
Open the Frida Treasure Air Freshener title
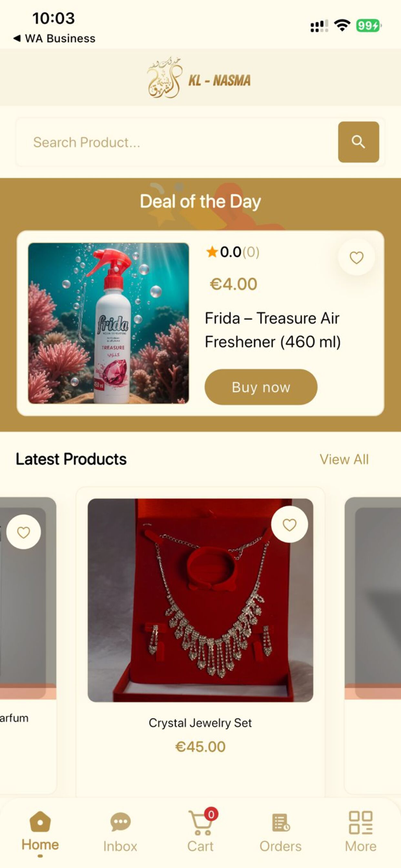click(273, 330)
